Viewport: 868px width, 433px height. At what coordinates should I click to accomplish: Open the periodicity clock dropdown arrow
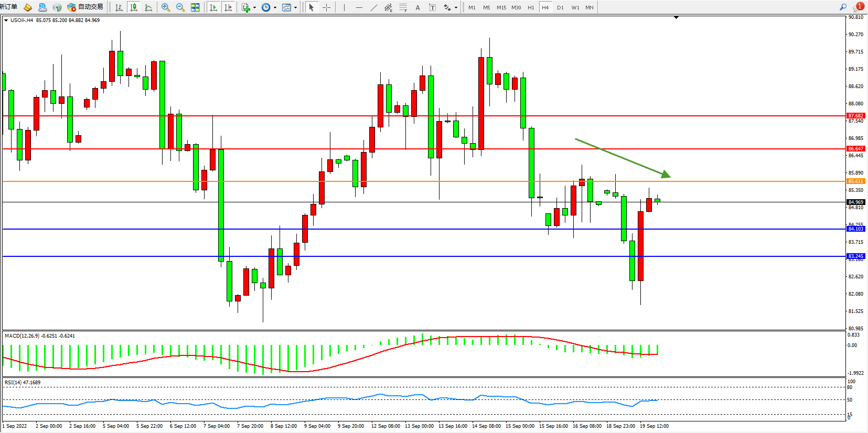[275, 8]
